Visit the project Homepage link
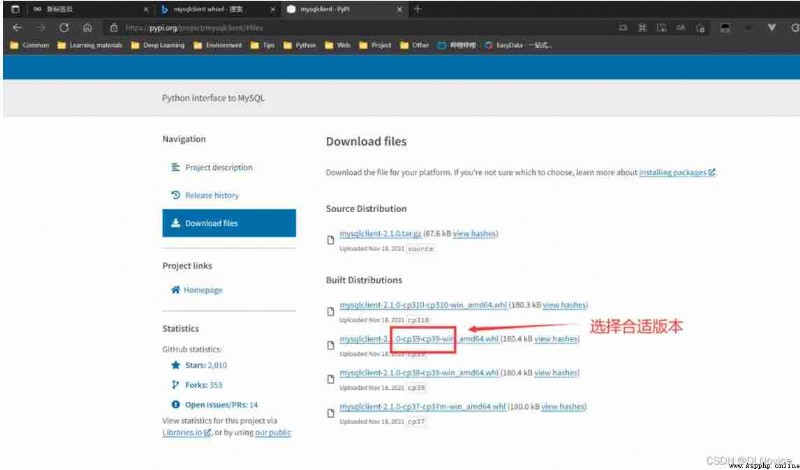Viewport: 800px width, 470px height. click(x=197, y=290)
